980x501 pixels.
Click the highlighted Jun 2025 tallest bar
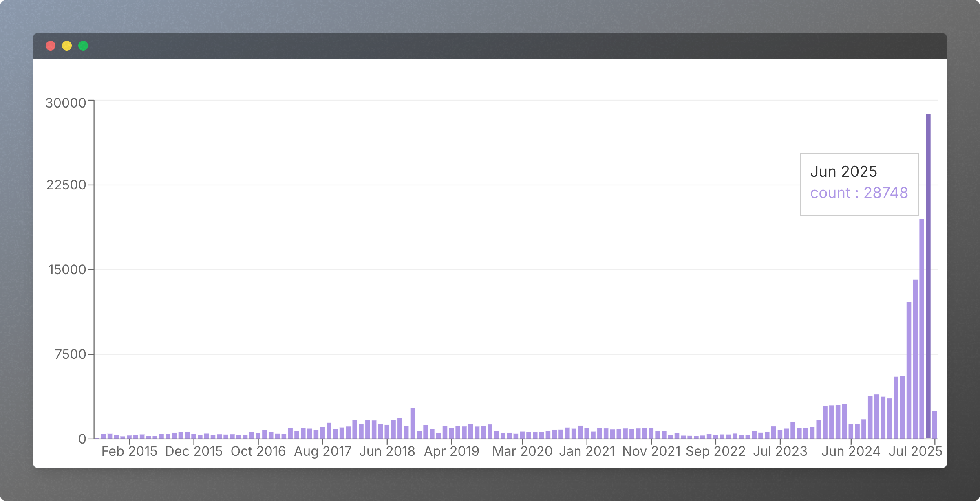click(x=928, y=276)
